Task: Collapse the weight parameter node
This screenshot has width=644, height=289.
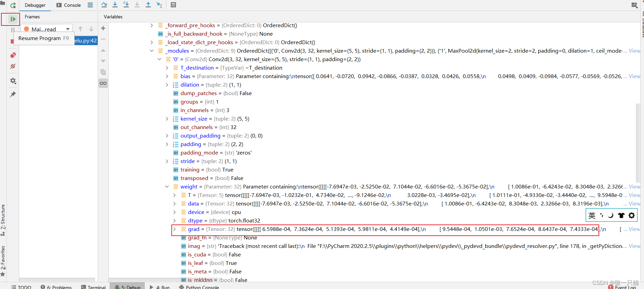Action: coord(167,187)
